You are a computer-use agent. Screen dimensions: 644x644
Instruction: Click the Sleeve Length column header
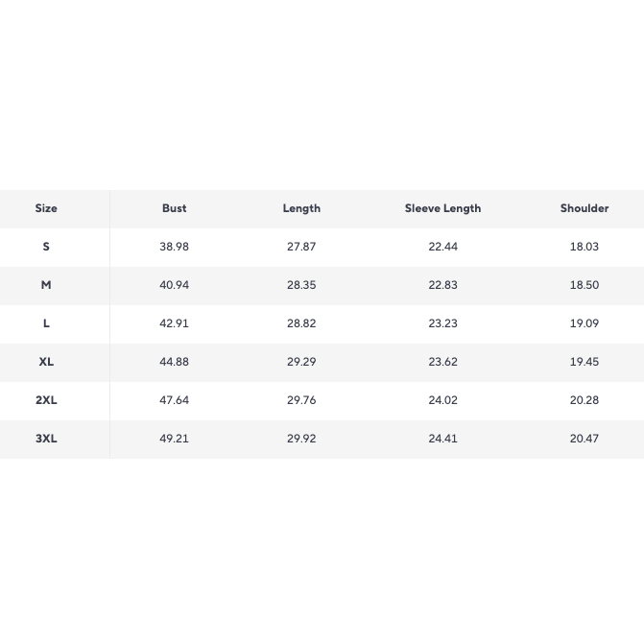coord(442,208)
